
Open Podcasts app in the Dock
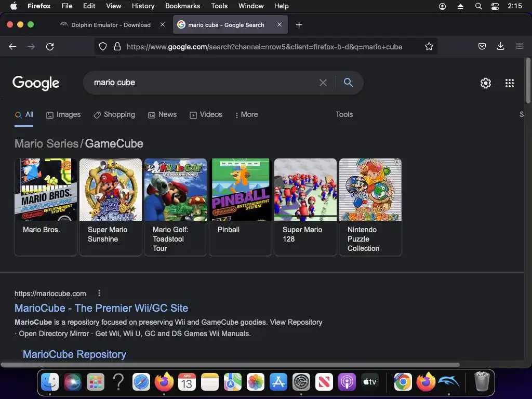point(347,382)
